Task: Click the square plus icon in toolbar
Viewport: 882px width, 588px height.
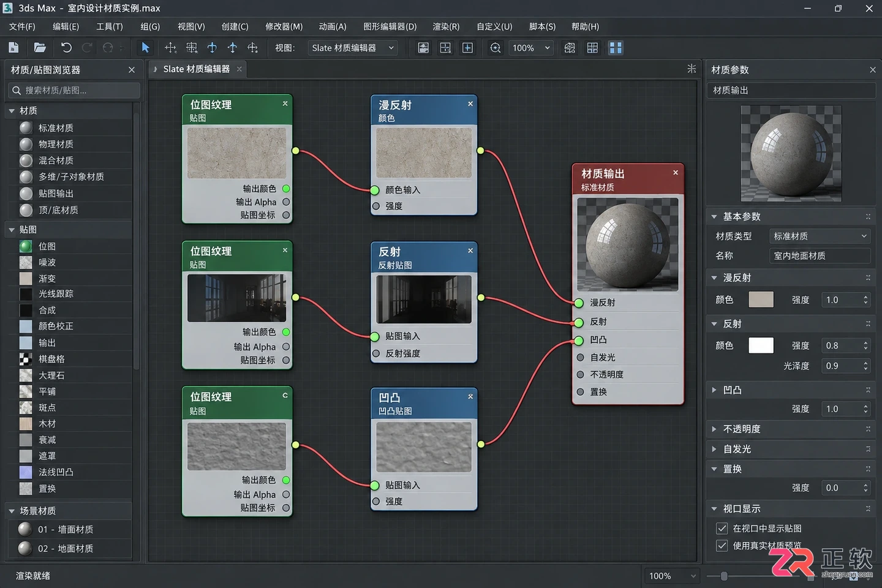Action: [x=467, y=48]
